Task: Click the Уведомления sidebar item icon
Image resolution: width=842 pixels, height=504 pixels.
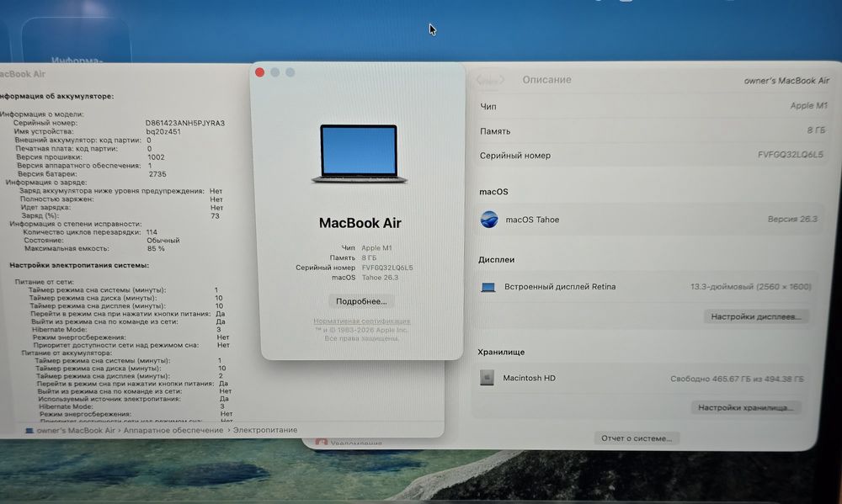Action: coord(321,443)
